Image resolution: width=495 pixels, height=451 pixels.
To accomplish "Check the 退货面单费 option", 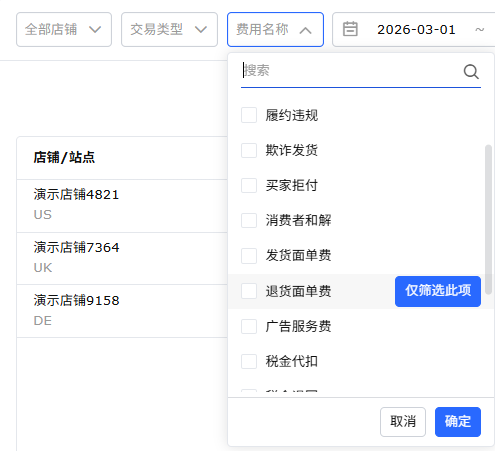I will pos(249,291).
